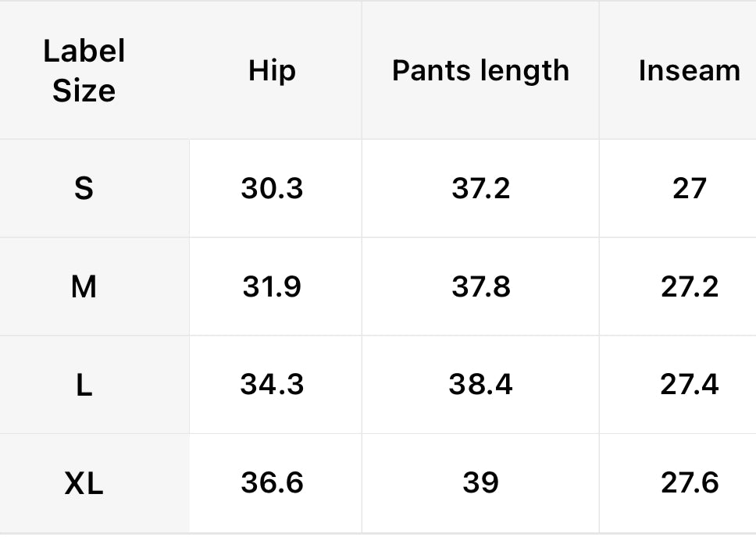Select the Inseam column header
756x537 pixels.
tap(689, 71)
